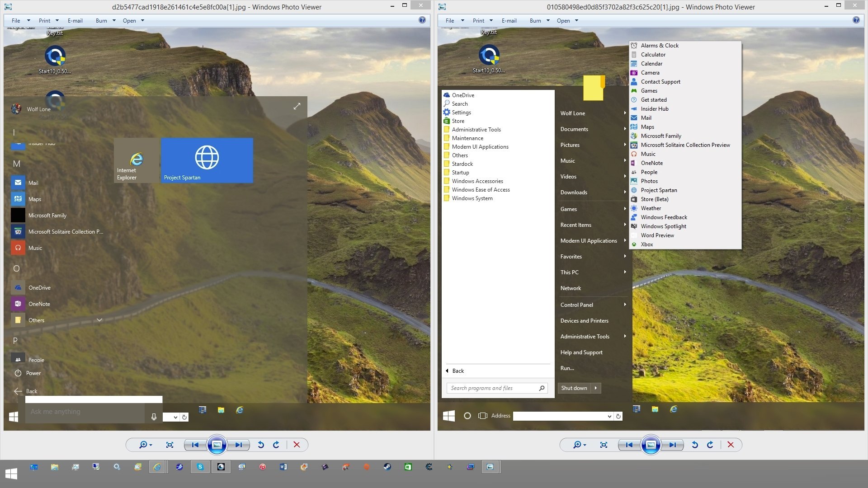The width and height of the screenshot is (868, 488).
Task: Open Burn dropdown in right Photo Viewer
Action: 540,21
